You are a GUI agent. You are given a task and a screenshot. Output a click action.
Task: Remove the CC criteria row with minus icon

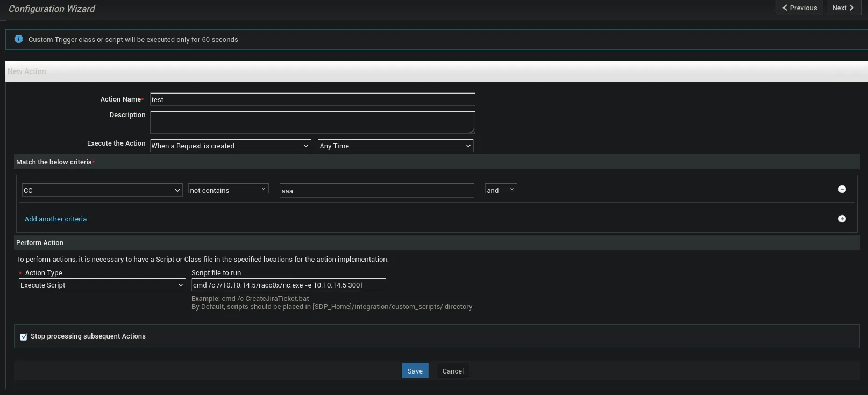pyautogui.click(x=842, y=189)
